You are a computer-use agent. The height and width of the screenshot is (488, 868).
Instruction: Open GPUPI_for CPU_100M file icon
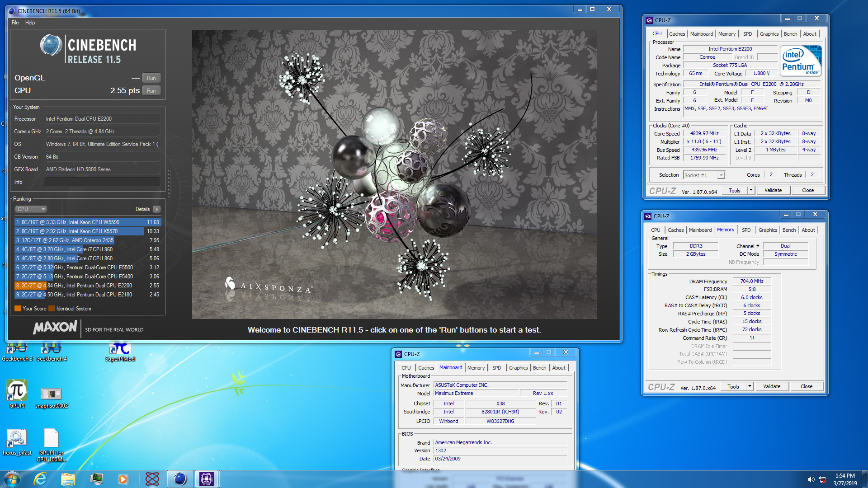coord(52,445)
